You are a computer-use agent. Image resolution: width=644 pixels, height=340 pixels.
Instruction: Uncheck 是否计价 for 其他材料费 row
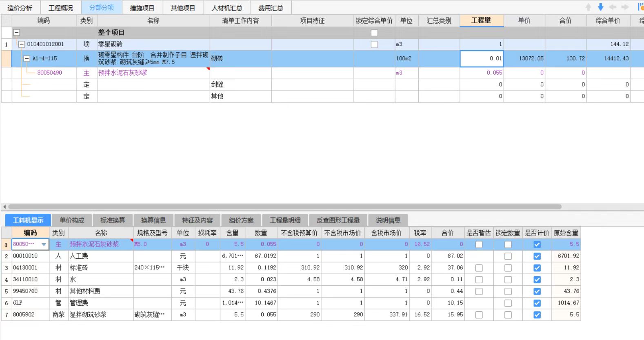click(x=537, y=291)
